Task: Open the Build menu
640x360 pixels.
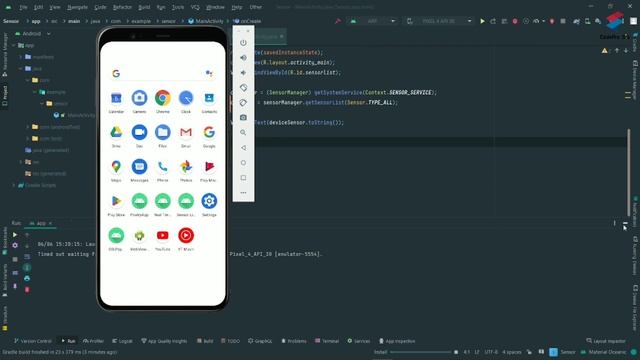Action: 144,7
